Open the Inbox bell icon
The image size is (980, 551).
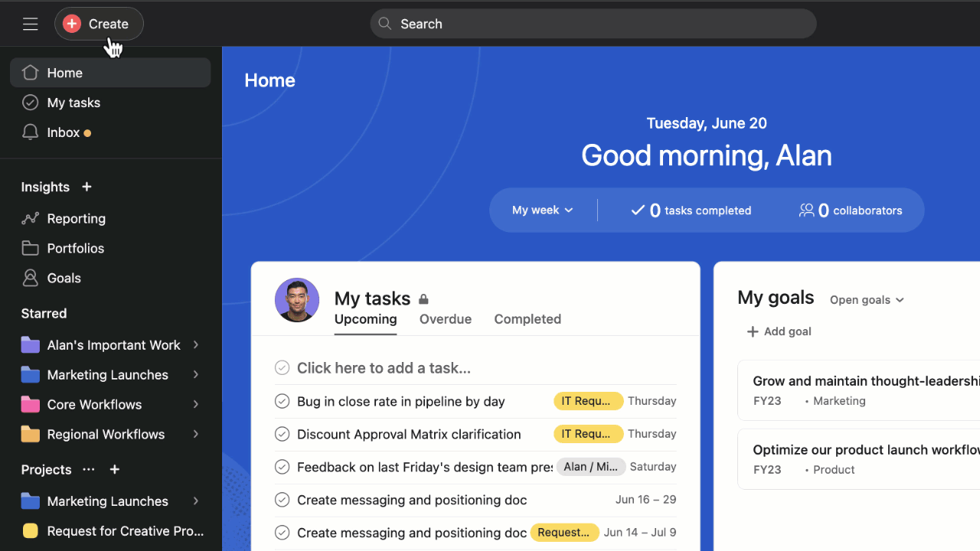[31, 132]
